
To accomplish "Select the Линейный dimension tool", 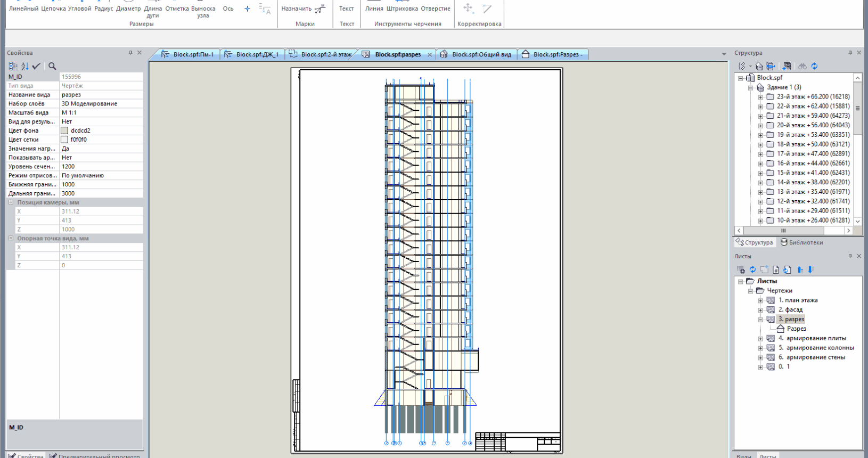I will click(23, 9).
